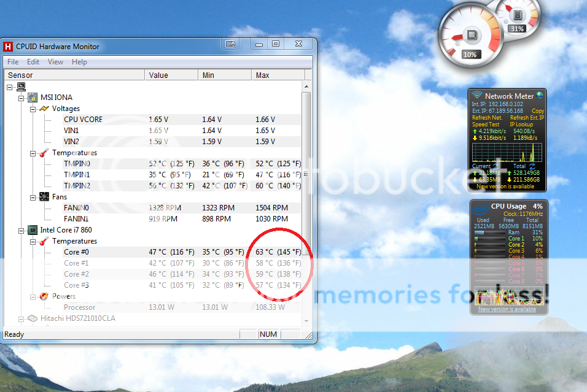Click the Temperatures thermometer icon under MSI IONA
The width and height of the screenshot is (587, 392).
(x=43, y=152)
